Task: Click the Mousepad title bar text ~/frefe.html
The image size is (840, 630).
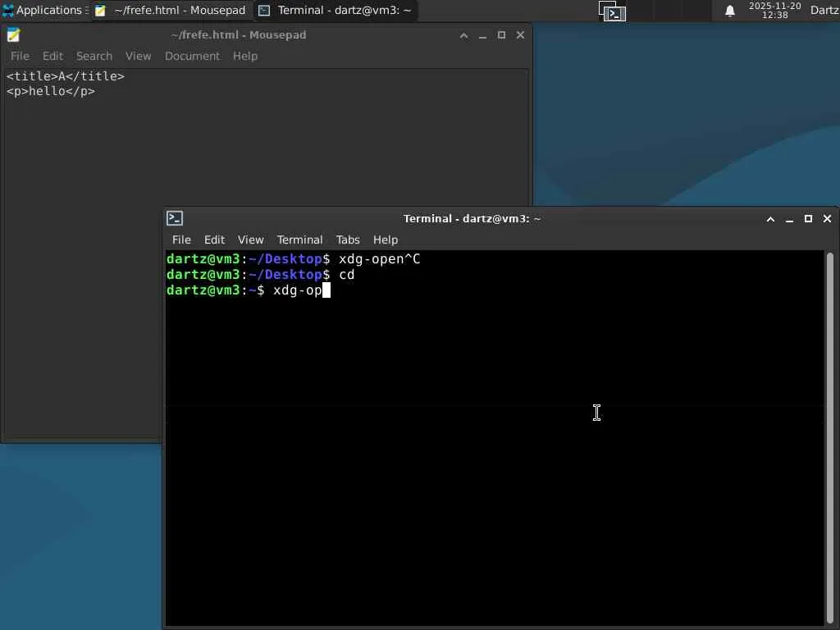Action: point(239,34)
